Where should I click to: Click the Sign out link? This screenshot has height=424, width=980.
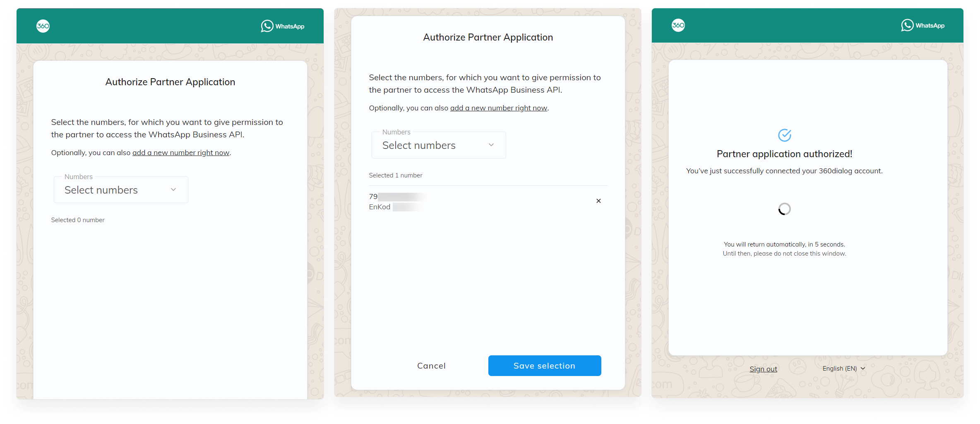coord(763,369)
